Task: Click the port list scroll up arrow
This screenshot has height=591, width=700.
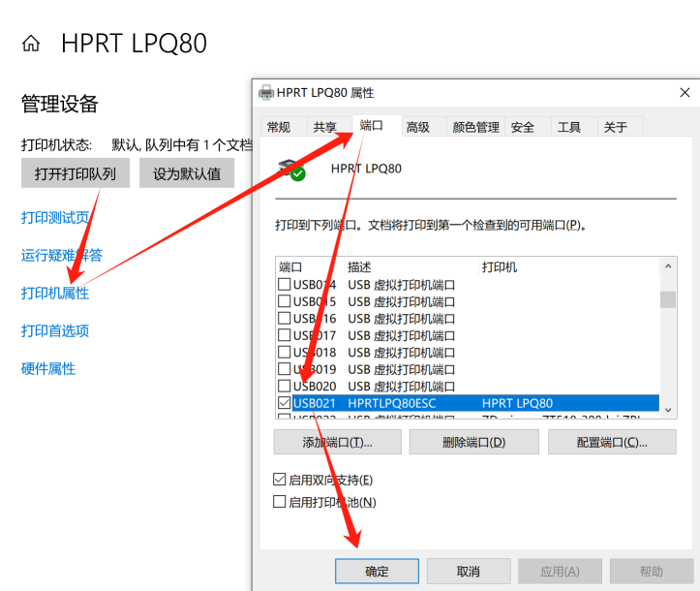Action: 667,266
